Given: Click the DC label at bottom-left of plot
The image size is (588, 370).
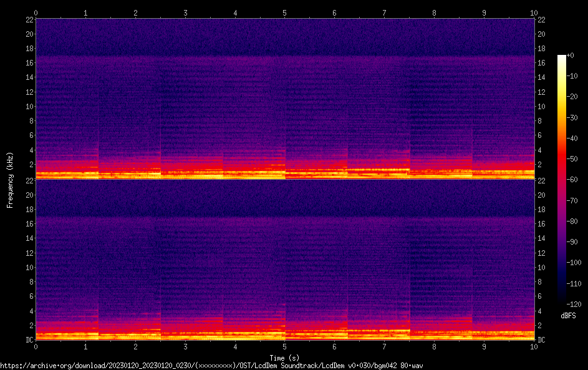Looking at the screenshot, I should click(x=29, y=340).
